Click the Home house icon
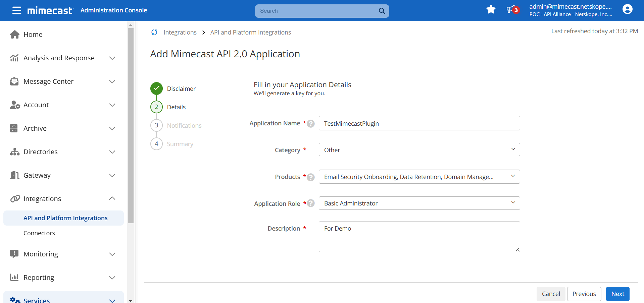644x303 pixels. coord(15,35)
